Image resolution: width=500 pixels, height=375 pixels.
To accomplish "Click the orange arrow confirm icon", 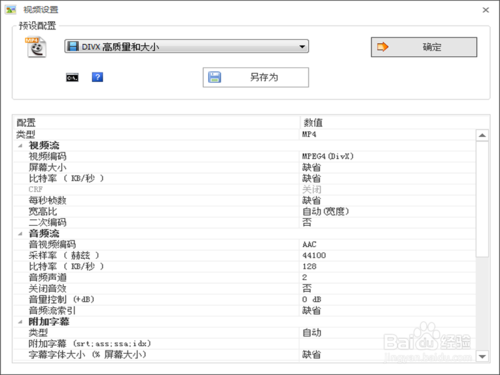I will tap(383, 47).
